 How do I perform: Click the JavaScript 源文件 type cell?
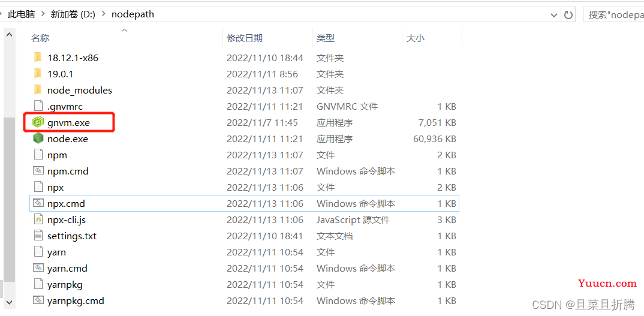[353, 220]
